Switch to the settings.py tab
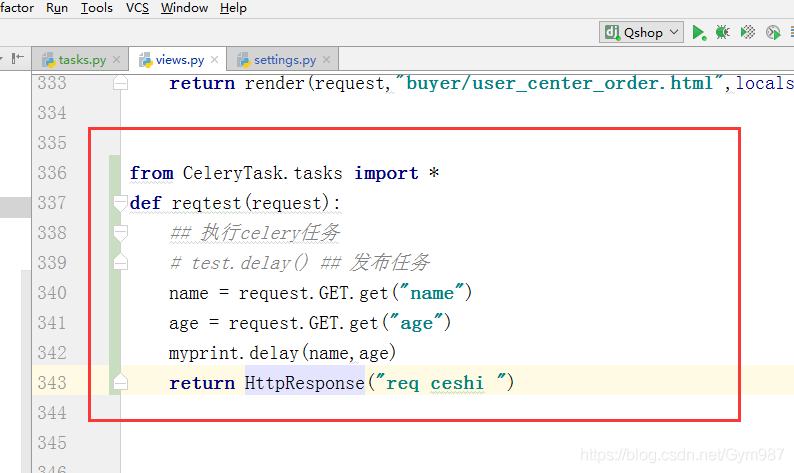794x473 pixels. (x=284, y=60)
